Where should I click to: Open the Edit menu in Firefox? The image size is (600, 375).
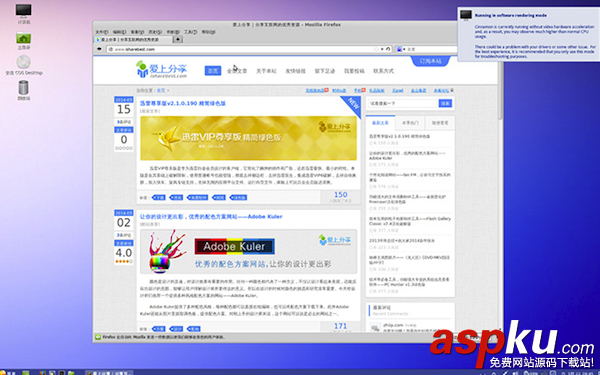(x=119, y=32)
